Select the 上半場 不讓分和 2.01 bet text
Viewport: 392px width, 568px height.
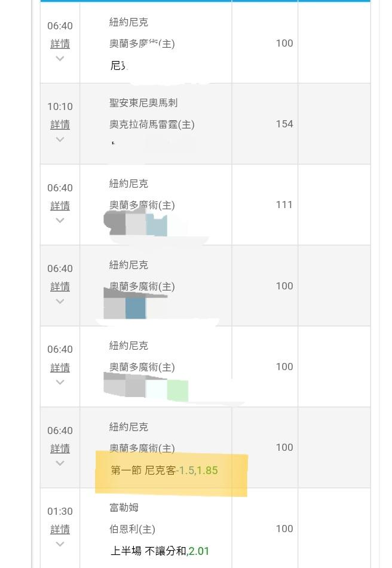pyautogui.click(x=160, y=551)
